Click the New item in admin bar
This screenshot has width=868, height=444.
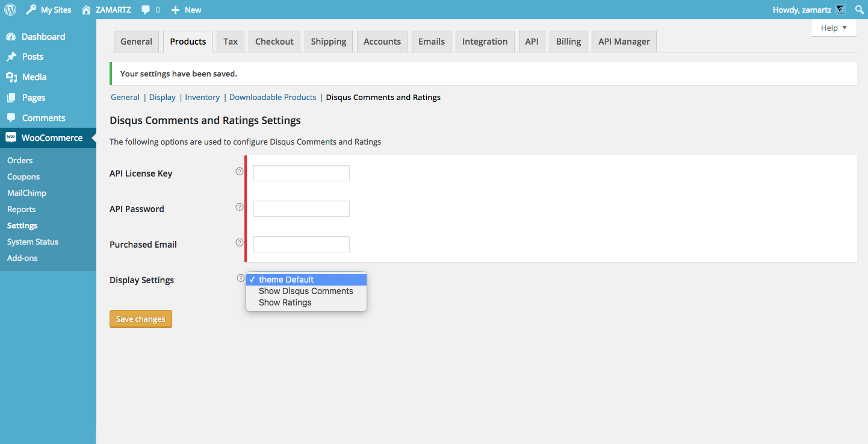(187, 10)
